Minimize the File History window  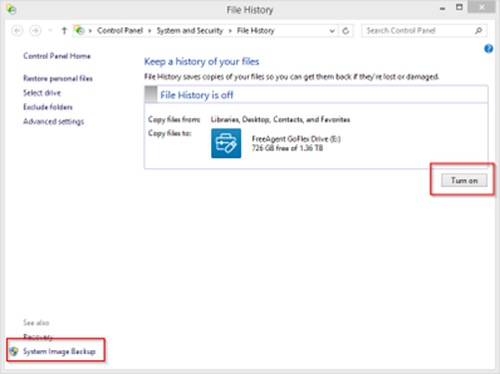pos(442,8)
